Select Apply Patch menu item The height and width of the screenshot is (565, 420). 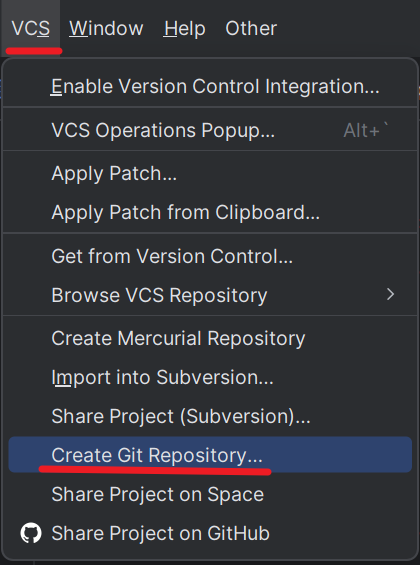point(210,173)
